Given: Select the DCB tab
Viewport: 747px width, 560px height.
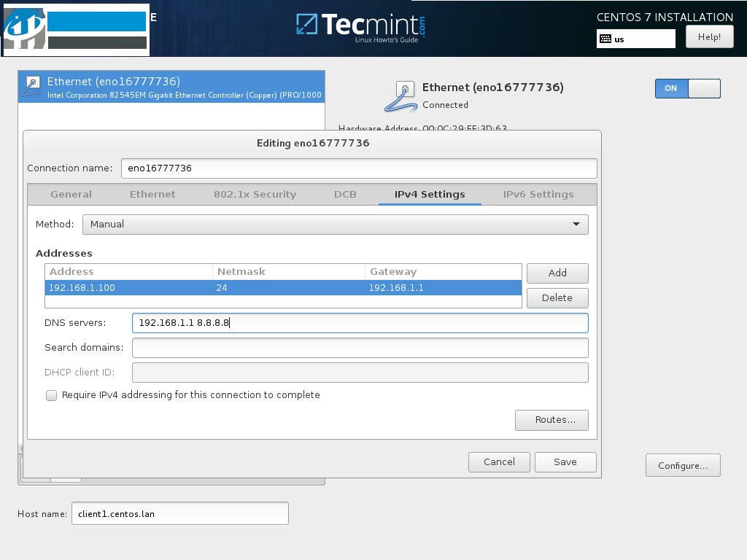Looking at the screenshot, I should pos(345,194).
